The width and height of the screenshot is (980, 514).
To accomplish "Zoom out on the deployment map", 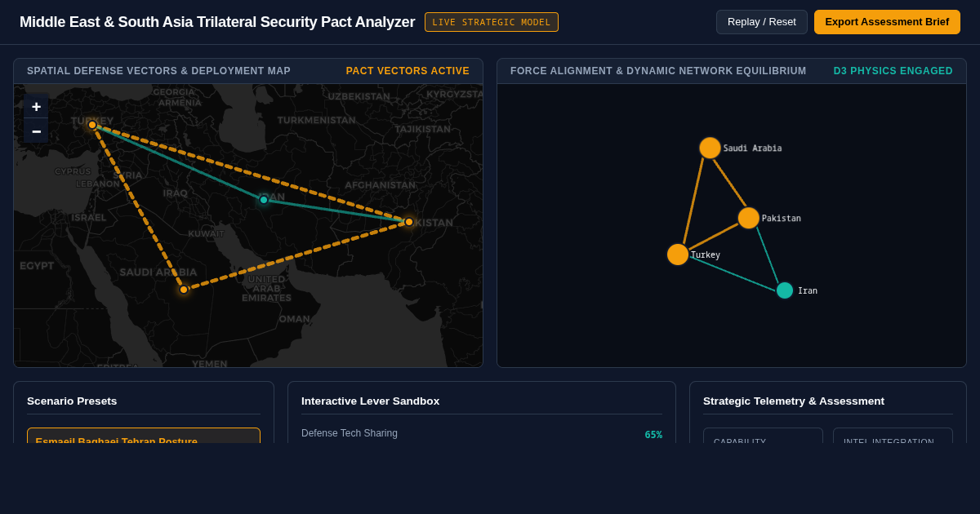I will pos(36,131).
